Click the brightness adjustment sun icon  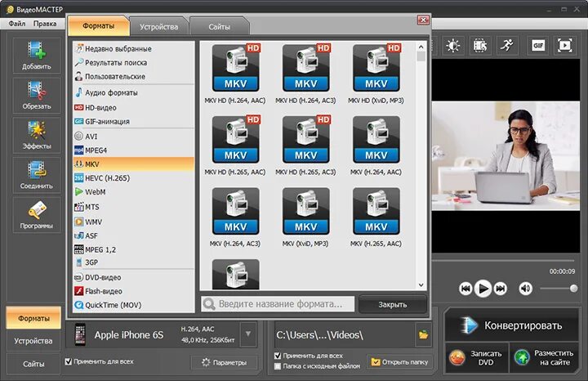(x=453, y=46)
